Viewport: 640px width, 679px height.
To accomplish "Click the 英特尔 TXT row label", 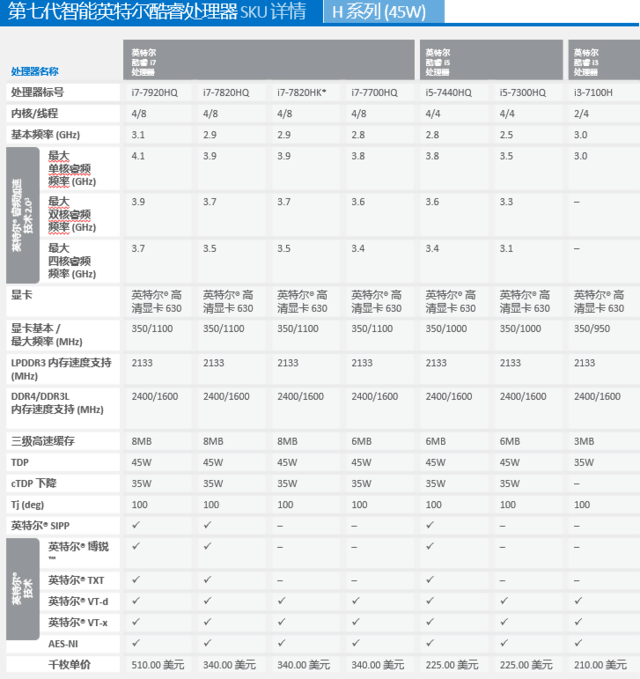I will tap(76, 580).
